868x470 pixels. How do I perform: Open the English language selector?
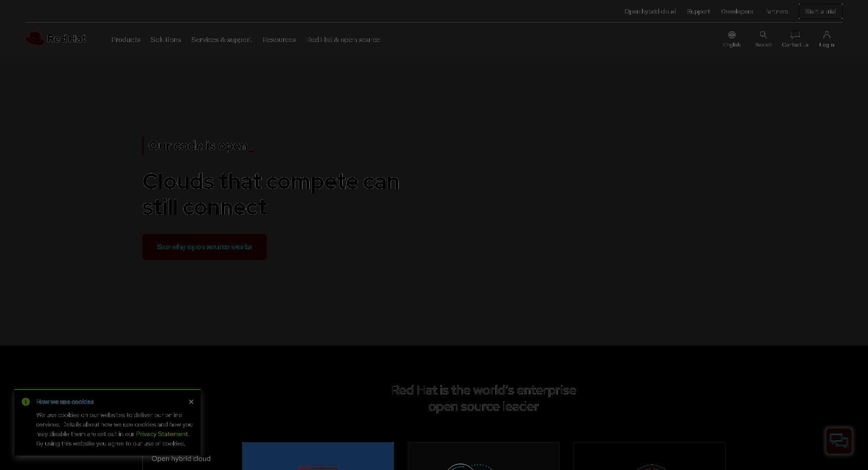click(x=731, y=39)
